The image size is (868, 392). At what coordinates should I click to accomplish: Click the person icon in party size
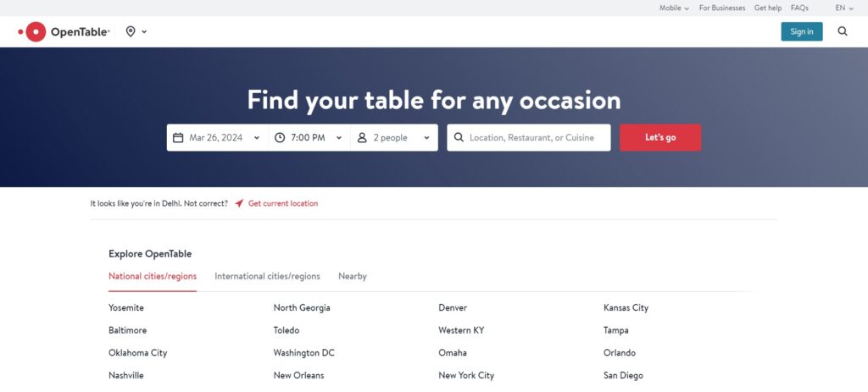click(362, 138)
